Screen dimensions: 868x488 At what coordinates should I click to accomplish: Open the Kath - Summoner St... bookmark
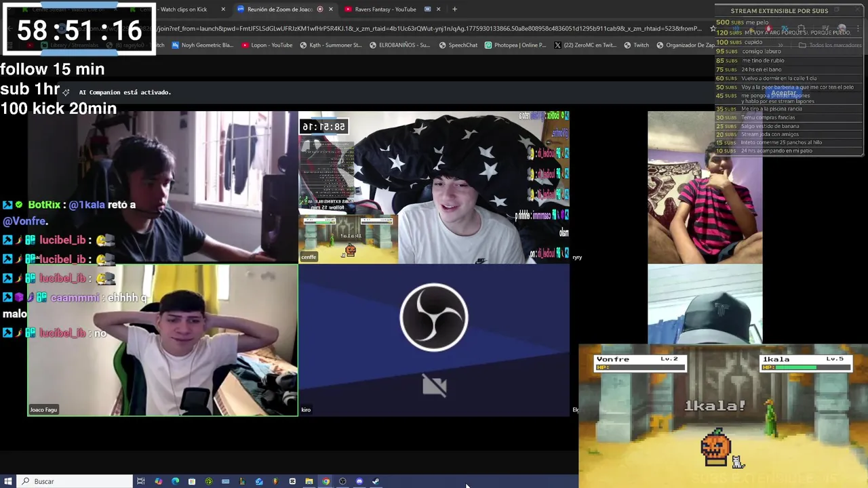pos(330,45)
